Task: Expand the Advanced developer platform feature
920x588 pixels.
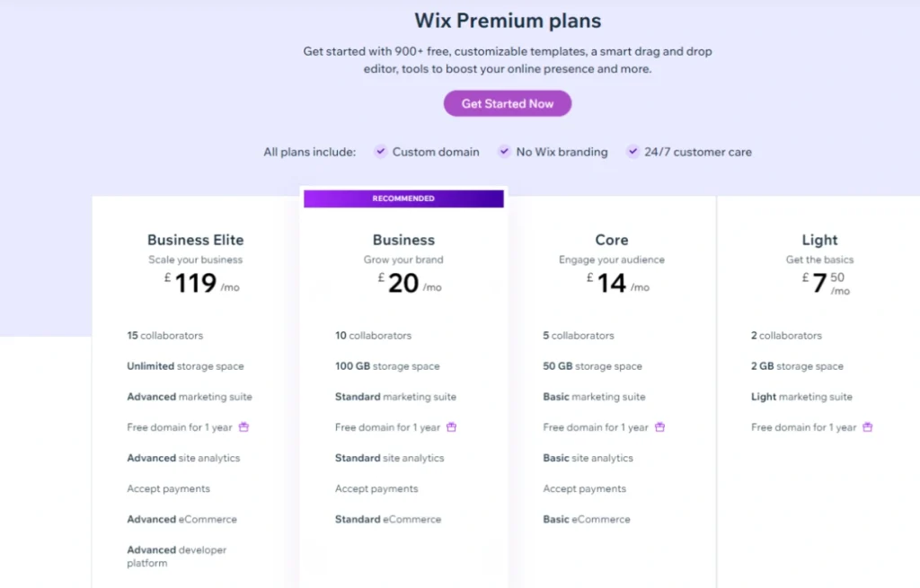Action: coord(176,556)
